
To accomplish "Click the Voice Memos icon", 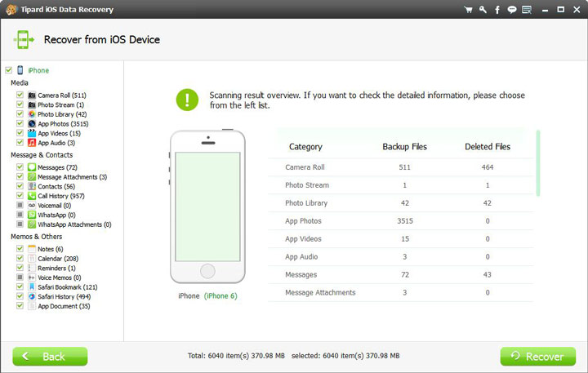I will (x=32, y=278).
